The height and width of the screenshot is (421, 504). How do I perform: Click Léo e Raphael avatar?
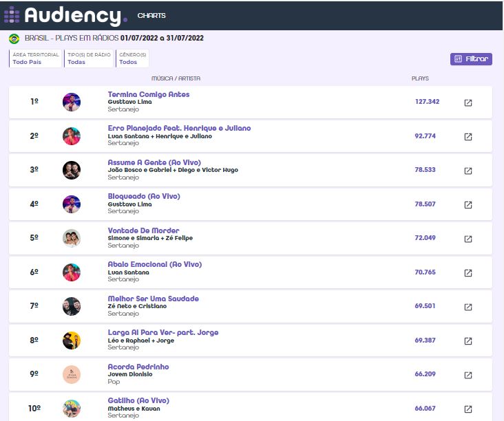point(72,341)
